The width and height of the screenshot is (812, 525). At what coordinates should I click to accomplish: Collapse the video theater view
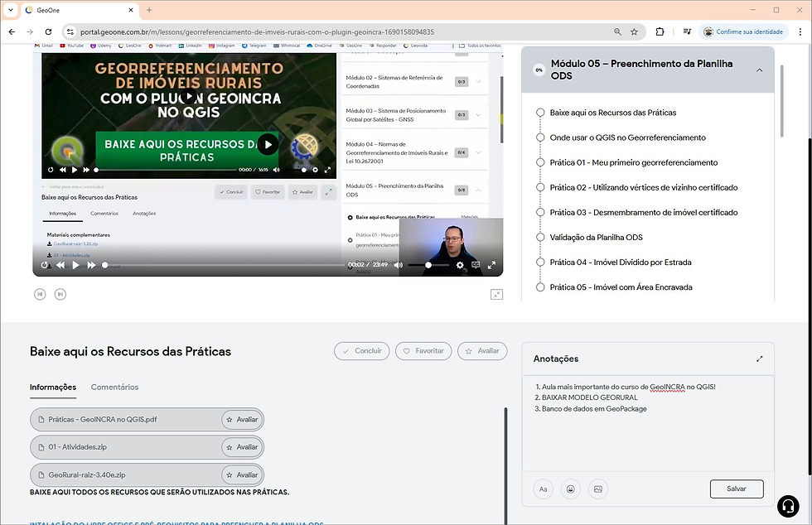[496, 294]
